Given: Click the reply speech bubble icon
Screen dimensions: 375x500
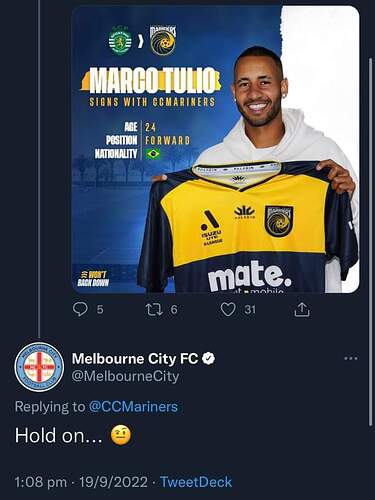Looking at the screenshot, I should click(x=80, y=309).
